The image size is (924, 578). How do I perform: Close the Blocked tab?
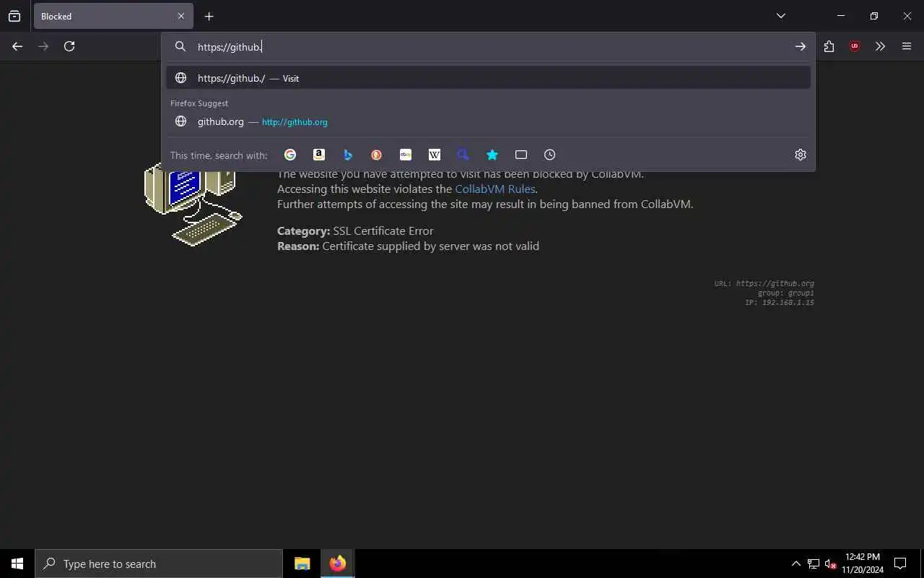click(181, 16)
